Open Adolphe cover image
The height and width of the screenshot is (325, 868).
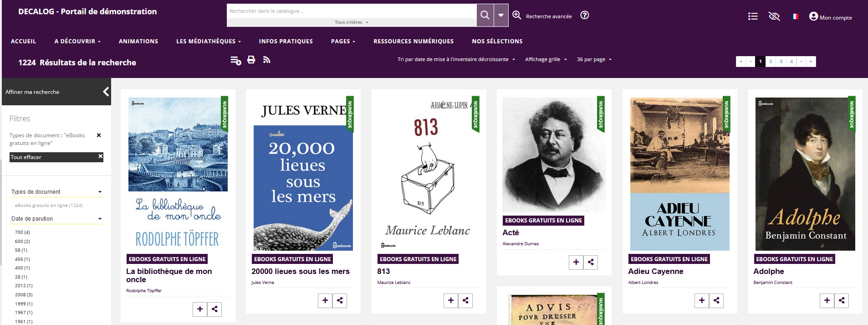[x=805, y=174]
